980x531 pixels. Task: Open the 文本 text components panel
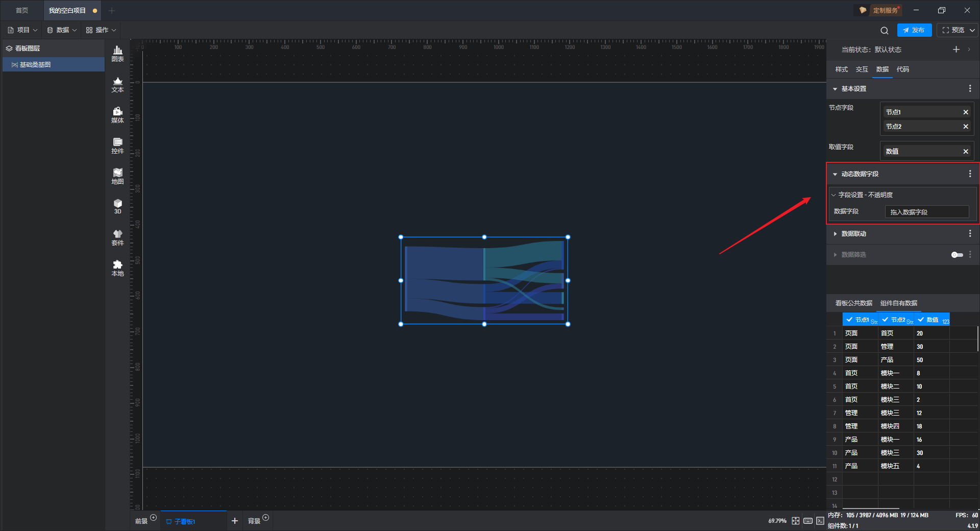coord(117,84)
